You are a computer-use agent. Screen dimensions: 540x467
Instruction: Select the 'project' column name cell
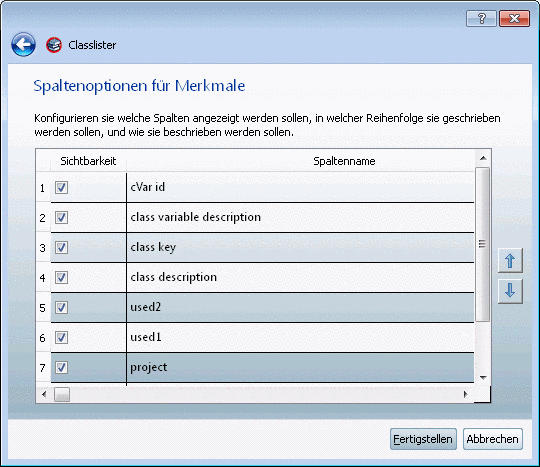(x=300, y=367)
